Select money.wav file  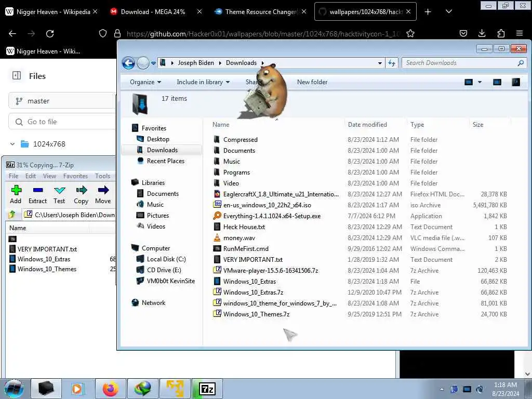point(239,238)
